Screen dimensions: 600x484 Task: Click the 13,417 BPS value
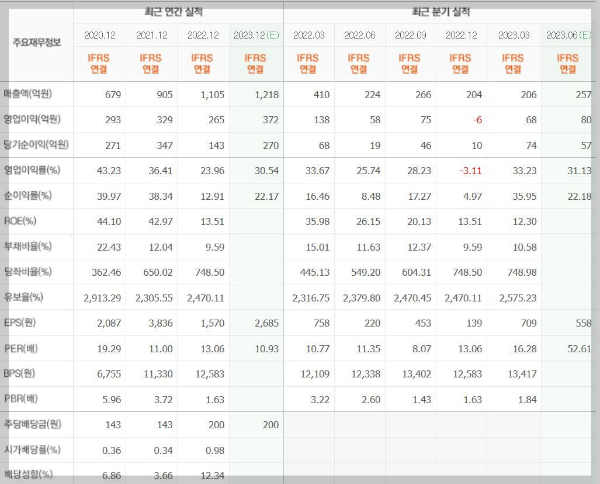pos(522,374)
